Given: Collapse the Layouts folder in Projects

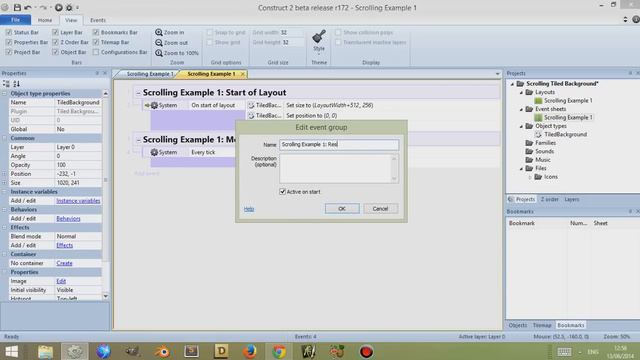Looking at the screenshot, I should [x=521, y=92].
